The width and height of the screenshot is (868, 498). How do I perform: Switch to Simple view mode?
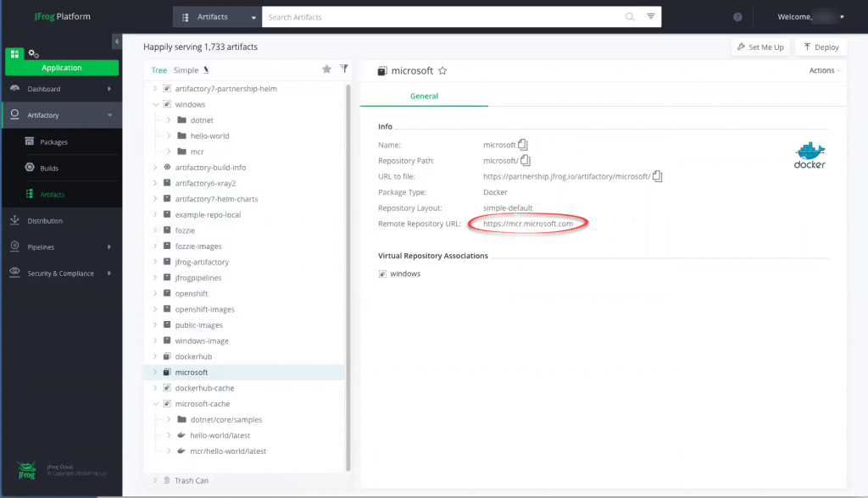click(186, 70)
